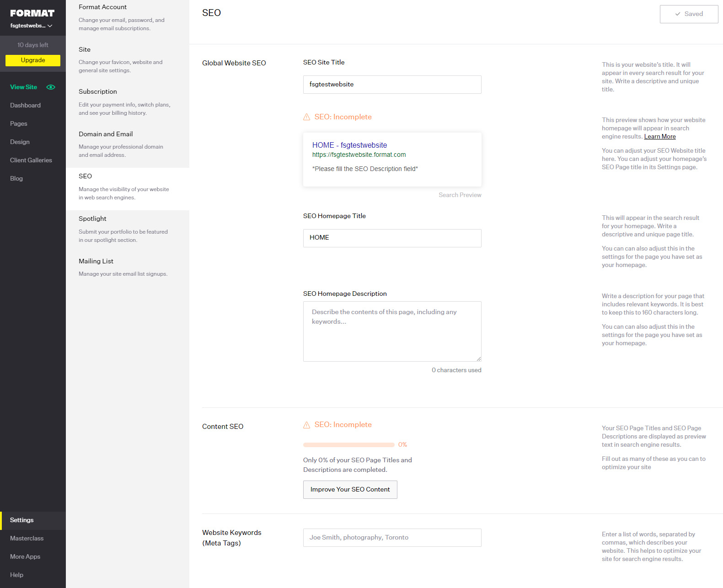
Task: Click '10 days left' trial notice
Action: tap(33, 45)
